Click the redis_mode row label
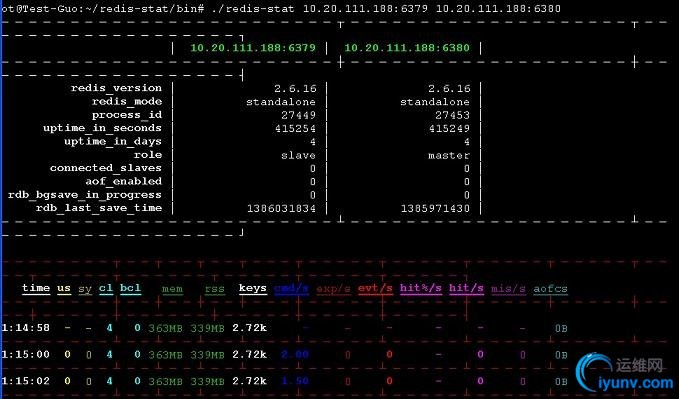Viewport: 679px width, 399px height. [x=127, y=101]
